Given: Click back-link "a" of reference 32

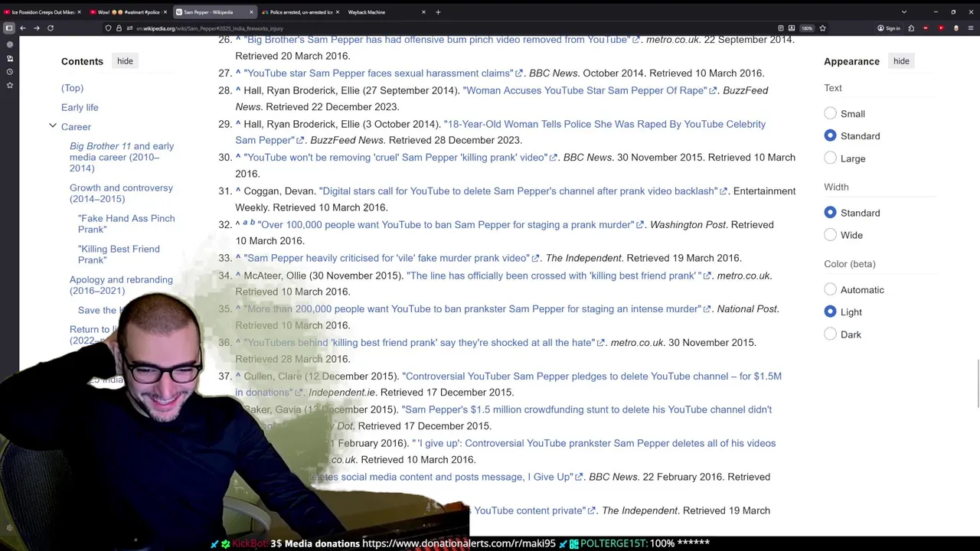Looking at the screenshot, I should [x=245, y=223].
